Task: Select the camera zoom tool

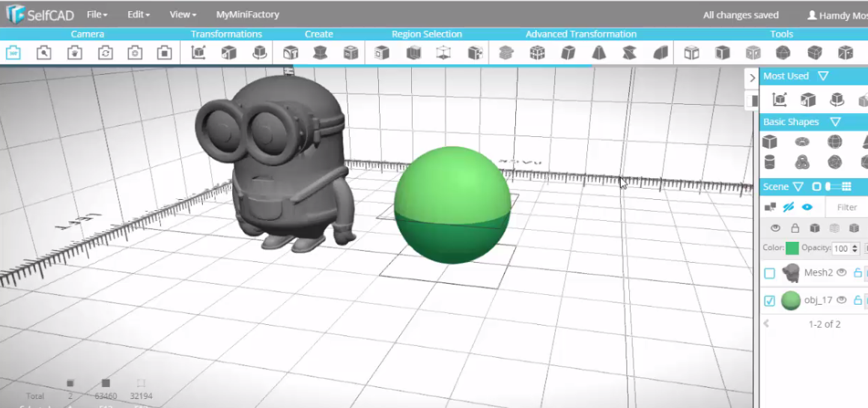Action: [43, 53]
